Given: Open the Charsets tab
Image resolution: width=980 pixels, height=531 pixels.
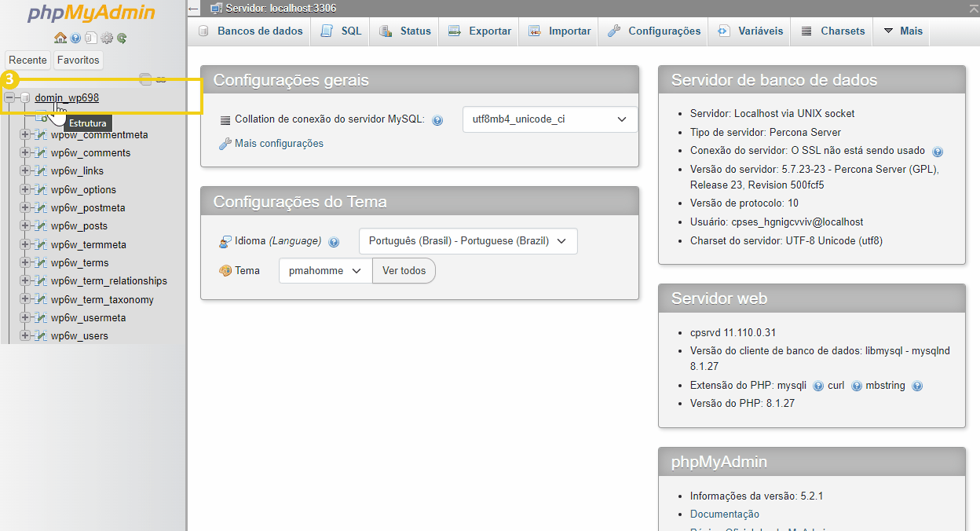Looking at the screenshot, I should (833, 31).
